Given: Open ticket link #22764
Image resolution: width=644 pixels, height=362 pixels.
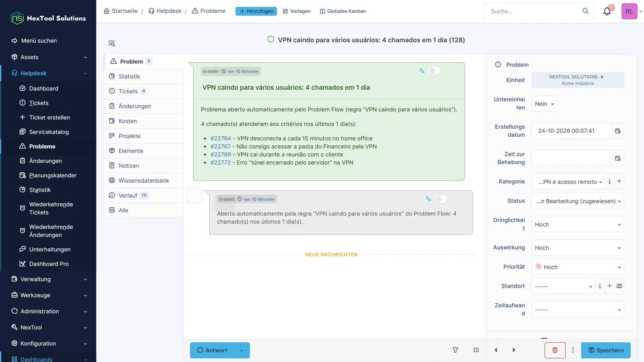Looking at the screenshot, I should coord(221,138).
